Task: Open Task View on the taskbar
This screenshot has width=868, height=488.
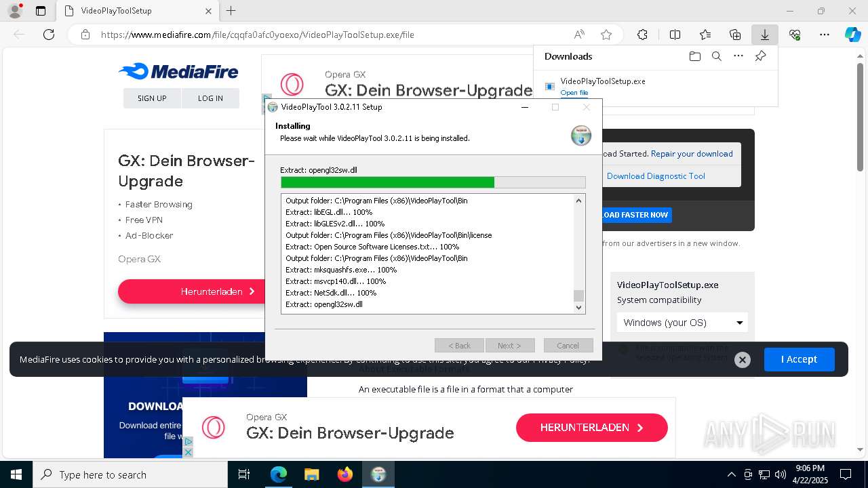Action: [x=244, y=474]
